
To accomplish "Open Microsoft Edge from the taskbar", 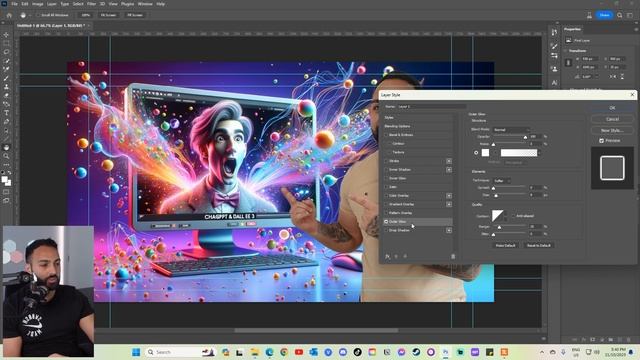I will tap(269, 352).
